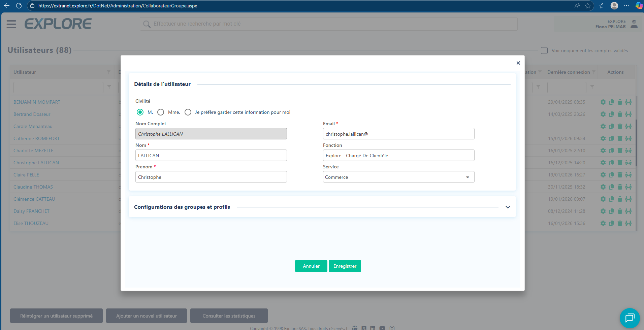Select the M. civility radio button
This screenshot has width=644, height=330.
pyautogui.click(x=140, y=112)
